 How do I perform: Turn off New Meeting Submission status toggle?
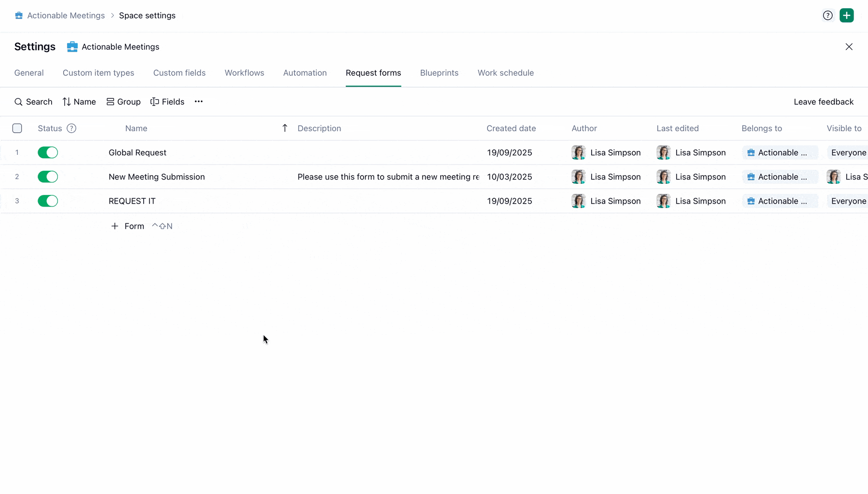coord(48,177)
